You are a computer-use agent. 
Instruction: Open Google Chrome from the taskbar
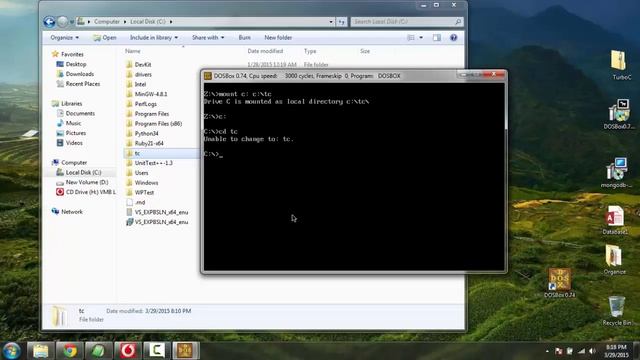(70, 351)
